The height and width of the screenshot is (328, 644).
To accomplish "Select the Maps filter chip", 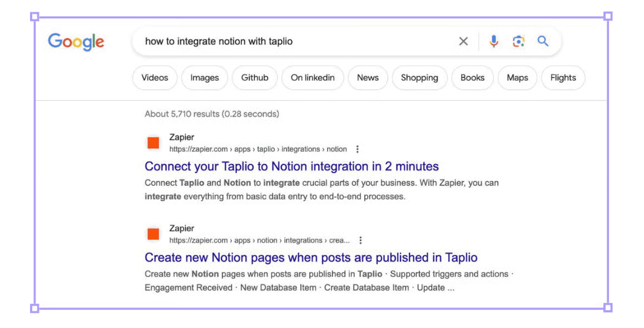I will point(517,78).
